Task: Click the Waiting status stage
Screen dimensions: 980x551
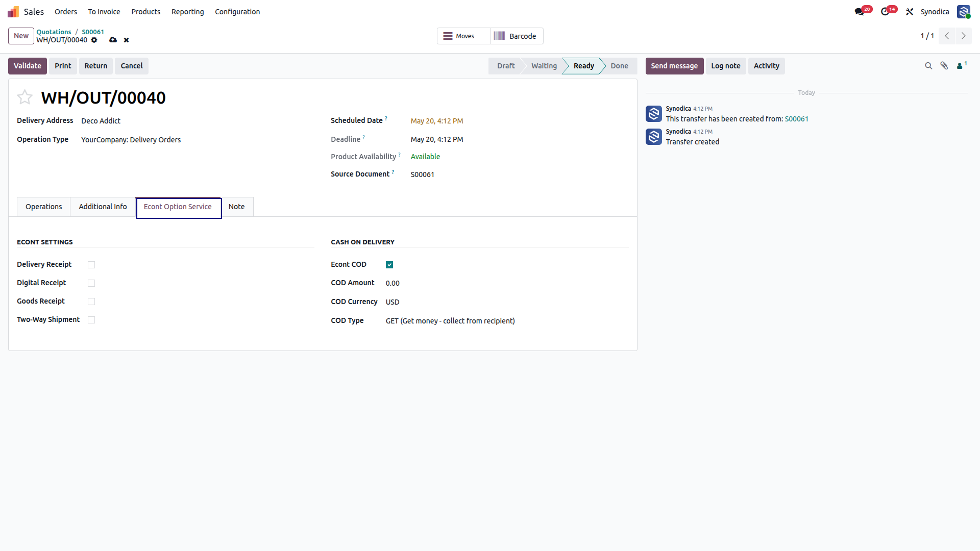Action: tap(544, 66)
